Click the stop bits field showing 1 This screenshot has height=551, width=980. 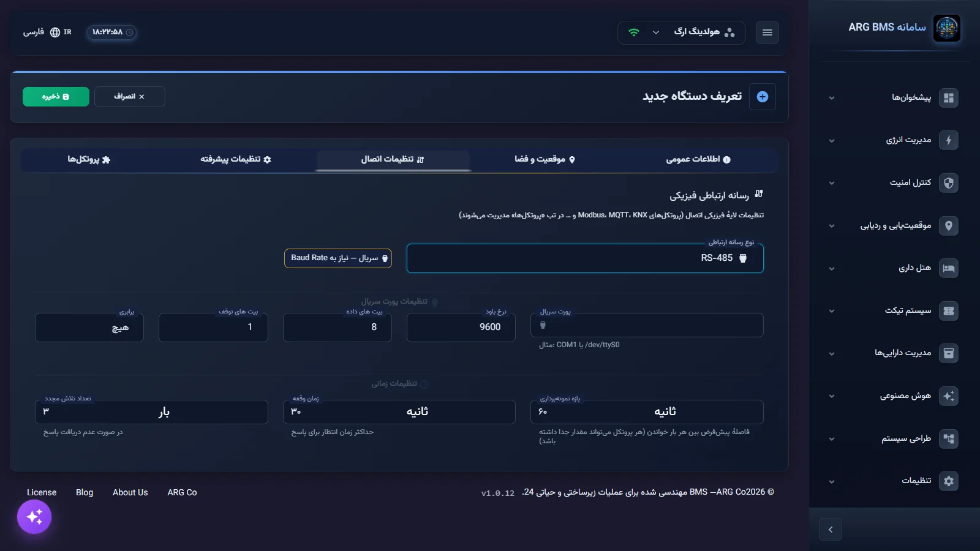(213, 328)
